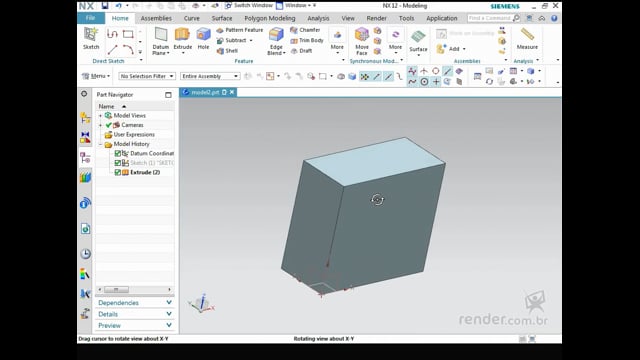
Task: Open the Measure tool
Action: click(527, 39)
